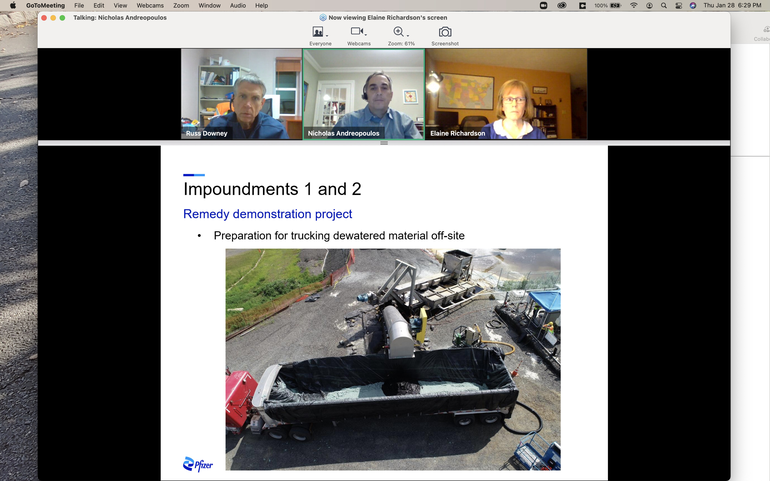Open the View menu in menu bar

point(120,5)
